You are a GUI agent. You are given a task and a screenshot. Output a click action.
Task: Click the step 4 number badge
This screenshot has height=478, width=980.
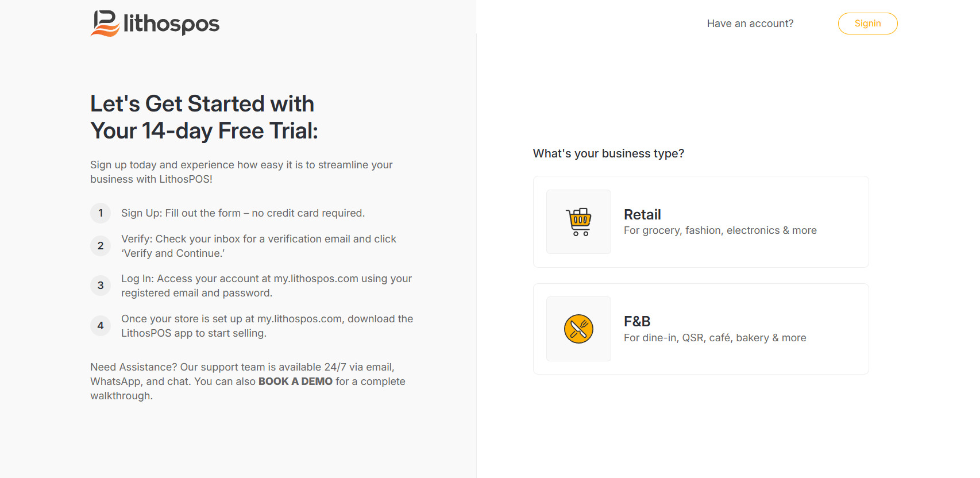pyautogui.click(x=101, y=326)
